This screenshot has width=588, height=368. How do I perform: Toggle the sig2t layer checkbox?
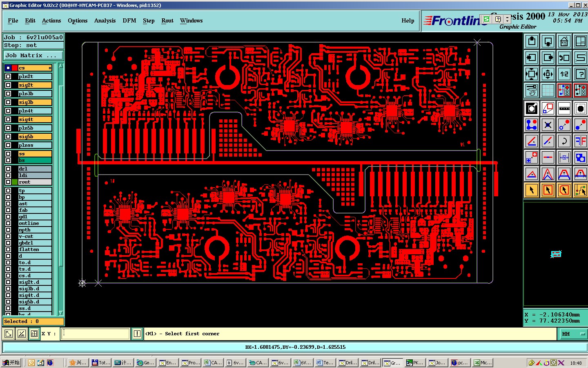pyautogui.click(x=8, y=85)
